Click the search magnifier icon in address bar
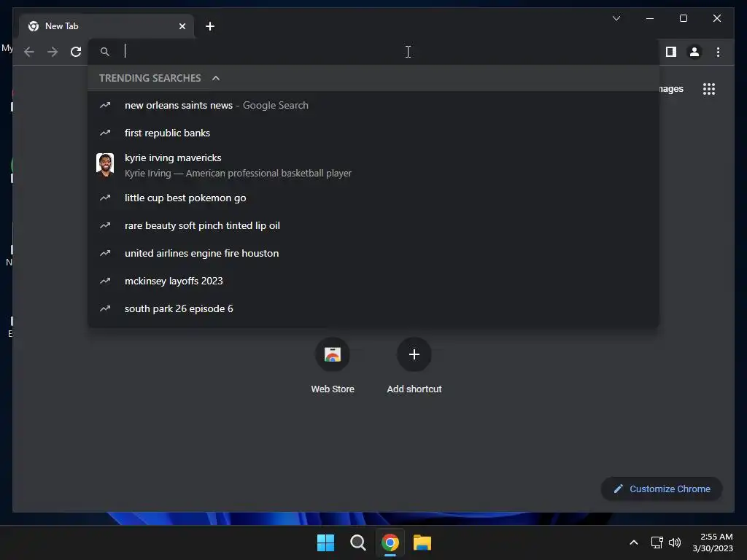Image resolution: width=747 pixels, height=560 pixels. click(x=105, y=52)
